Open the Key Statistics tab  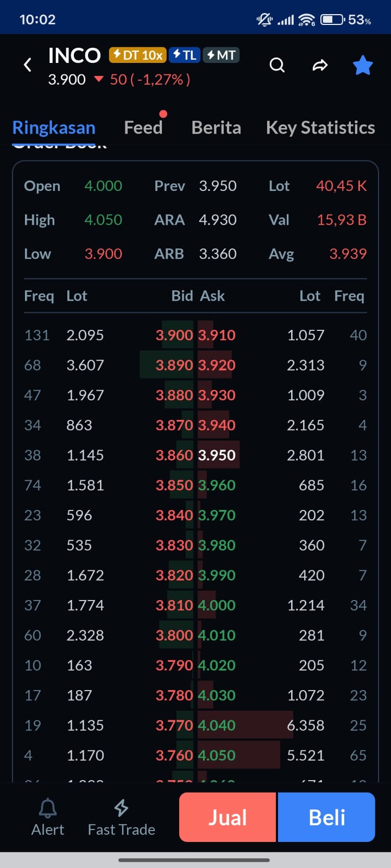click(320, 128)
